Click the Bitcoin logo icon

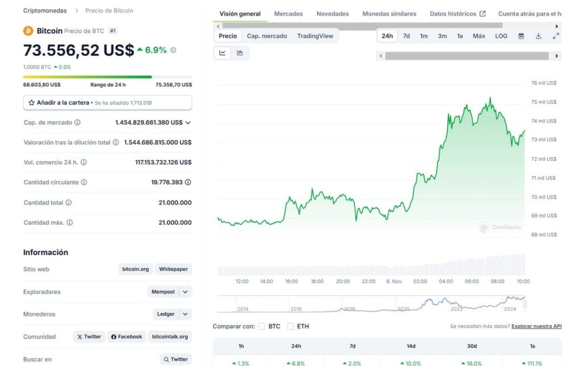28,31
